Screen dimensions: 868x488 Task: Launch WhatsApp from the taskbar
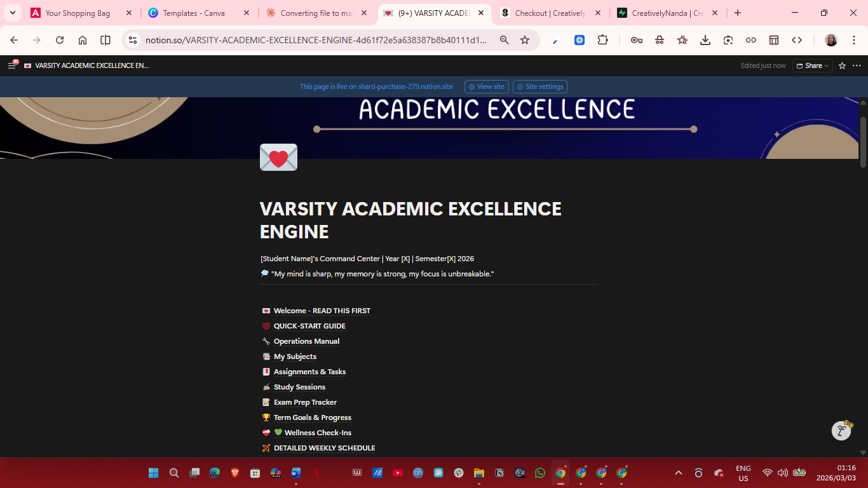539,473
